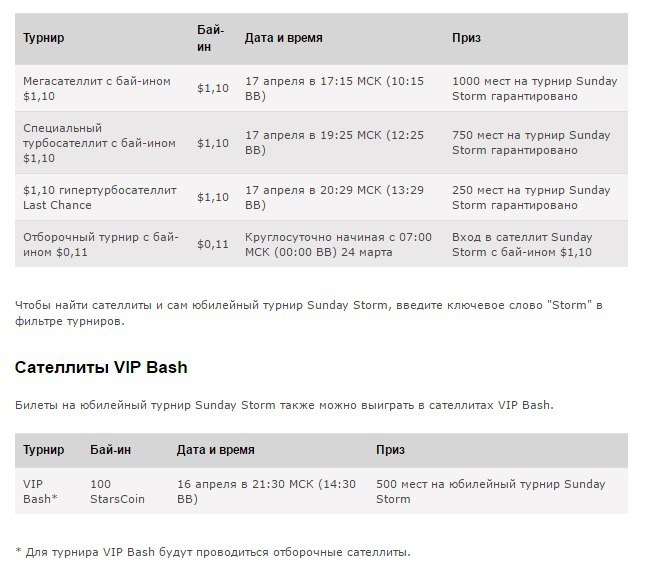Screen dimensions: 645x579
Task: Click the "Дата и время" header in the first table
Action: click(x=284, y=38)
